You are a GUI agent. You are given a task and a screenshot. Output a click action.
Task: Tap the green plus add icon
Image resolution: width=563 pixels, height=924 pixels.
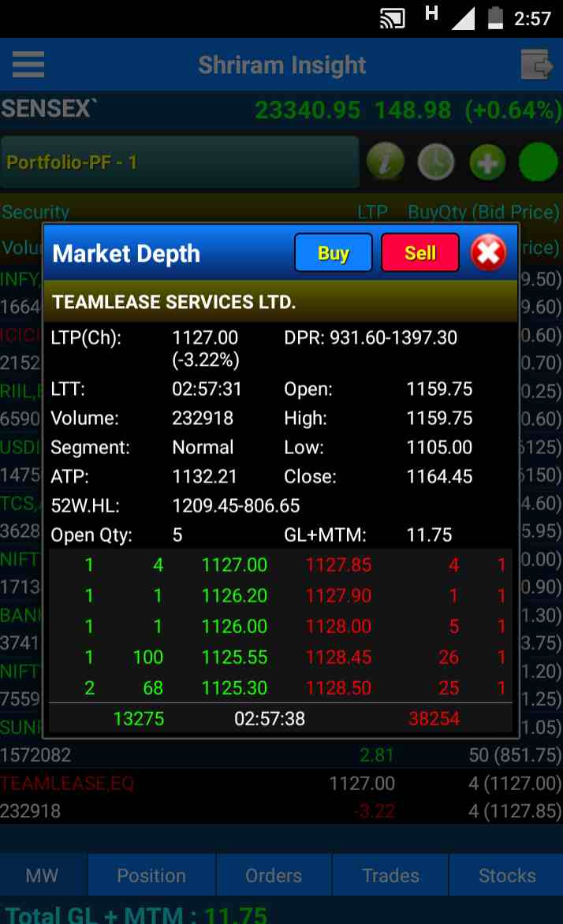pyautogui.click(x=487, y=162)
